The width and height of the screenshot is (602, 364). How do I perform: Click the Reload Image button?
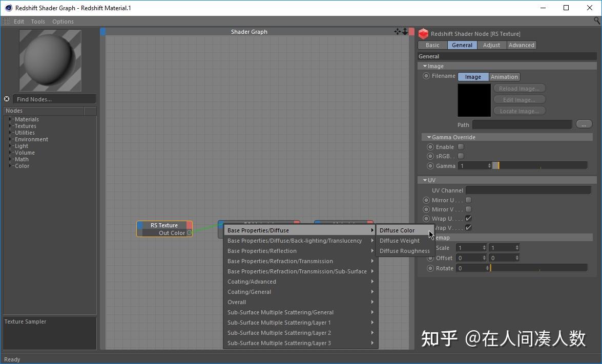(519, 88)
